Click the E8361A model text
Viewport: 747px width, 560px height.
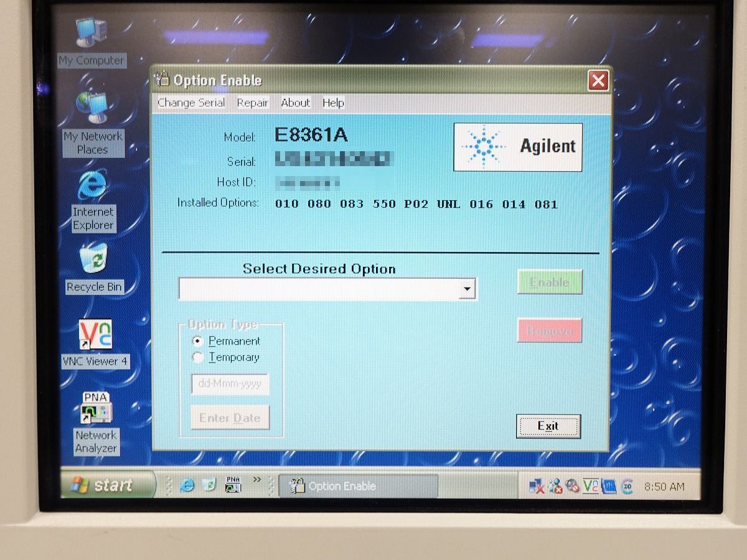click(x=311, y=134)
